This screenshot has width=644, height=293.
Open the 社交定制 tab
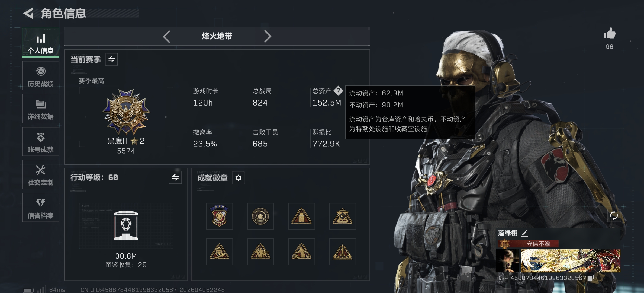click(x=41, y=174)
